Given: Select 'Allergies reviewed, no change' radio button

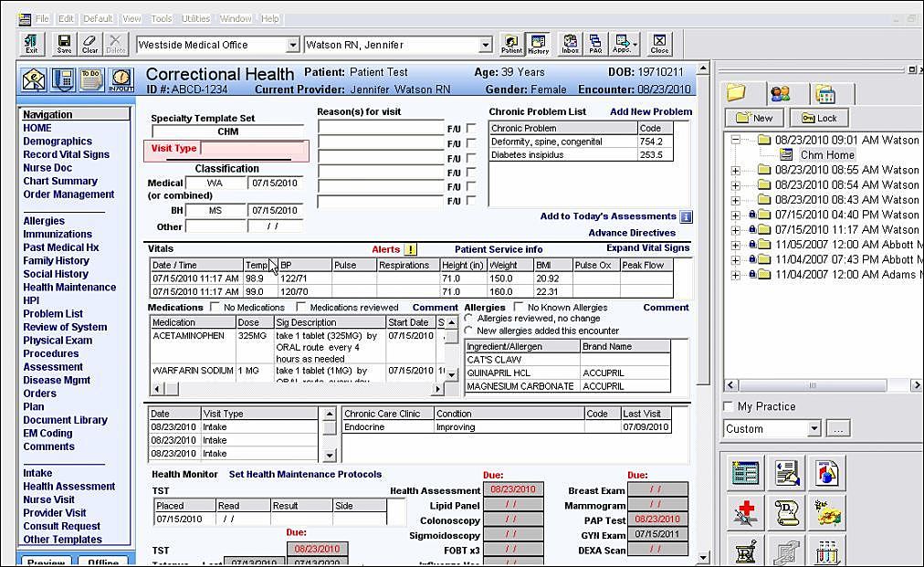Looking at the screenshot, I should pyautogui.click(x=468, y=319).
